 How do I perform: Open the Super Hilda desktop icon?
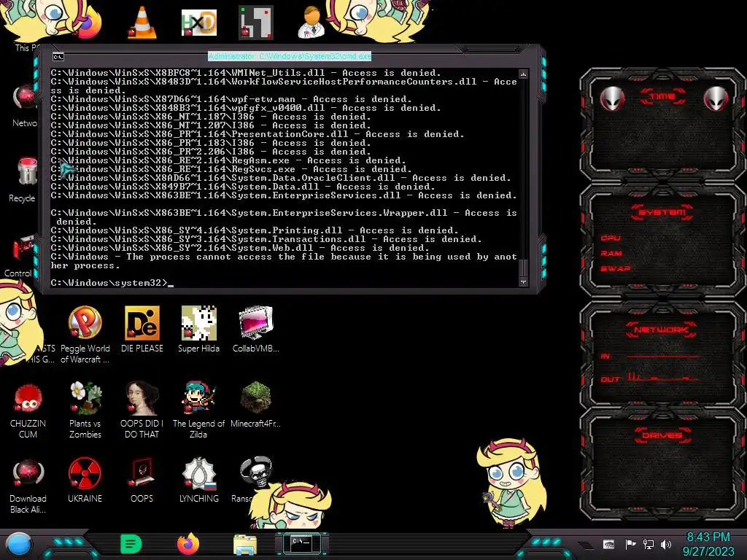pos(198,329)
